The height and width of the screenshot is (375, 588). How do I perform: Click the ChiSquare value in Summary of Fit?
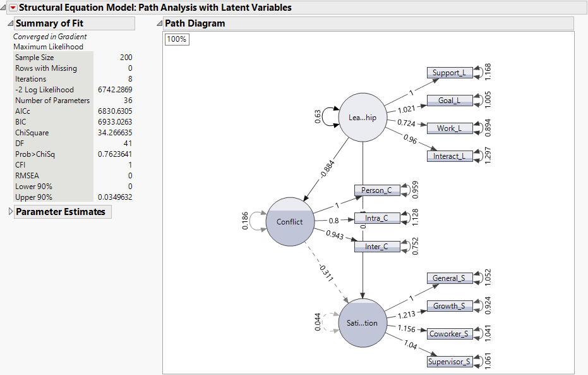115,132
